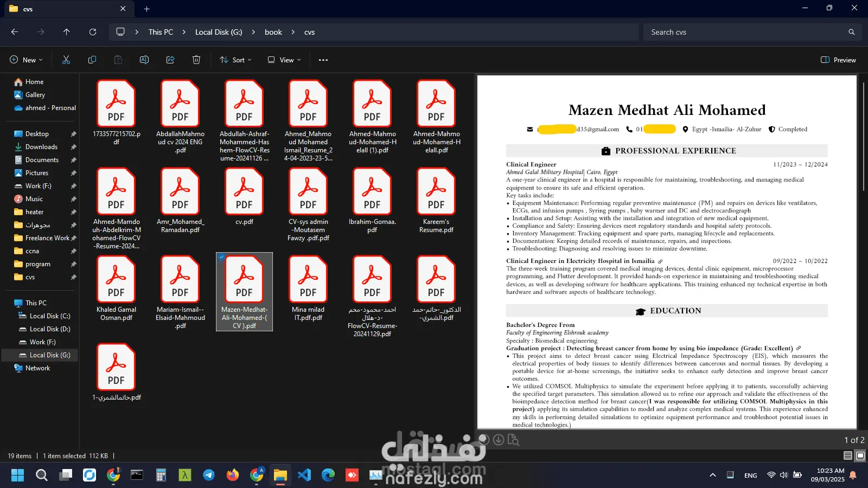This screenshot has width=868, height=488.
Task: Click the search magnifier icon in the search box
Action: pos(852,32)
